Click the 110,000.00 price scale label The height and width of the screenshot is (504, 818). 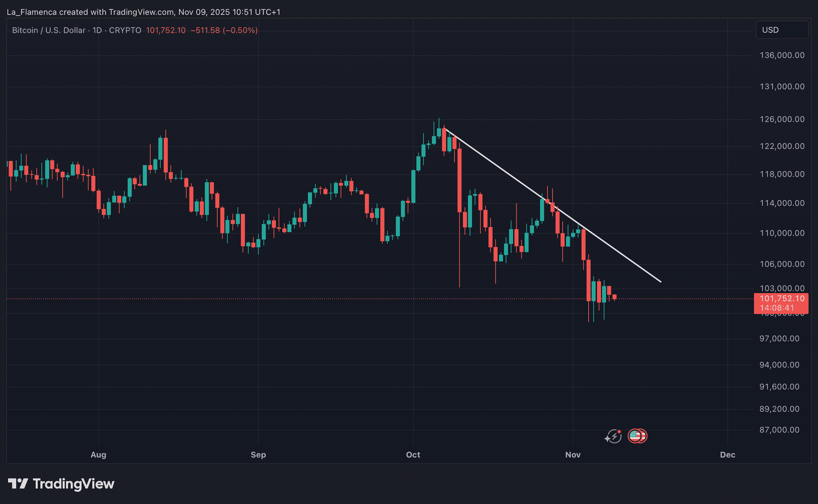(x=782, y=233)
